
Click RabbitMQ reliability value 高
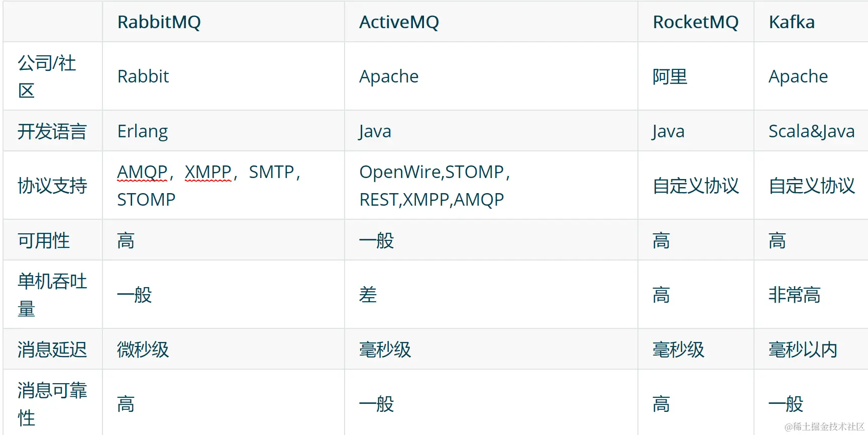tap(126, 404)
